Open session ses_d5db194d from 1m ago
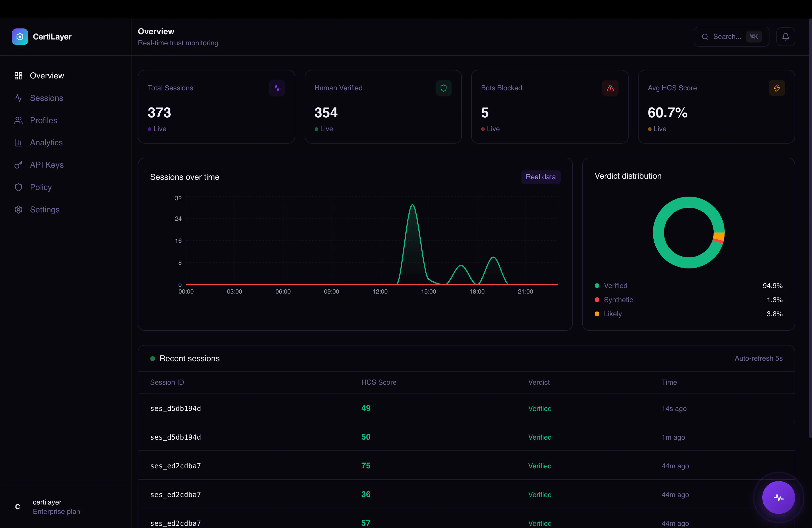 pyautogui.click(x=466, y=437)
